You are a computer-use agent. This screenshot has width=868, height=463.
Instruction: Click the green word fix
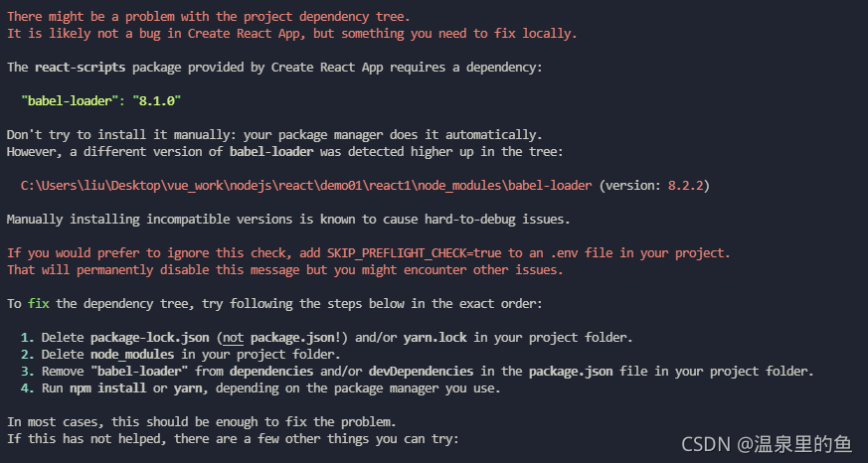click(38, 304)
